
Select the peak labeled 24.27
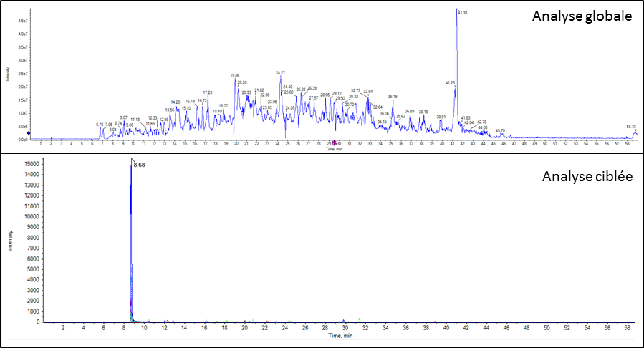point(280,72)
